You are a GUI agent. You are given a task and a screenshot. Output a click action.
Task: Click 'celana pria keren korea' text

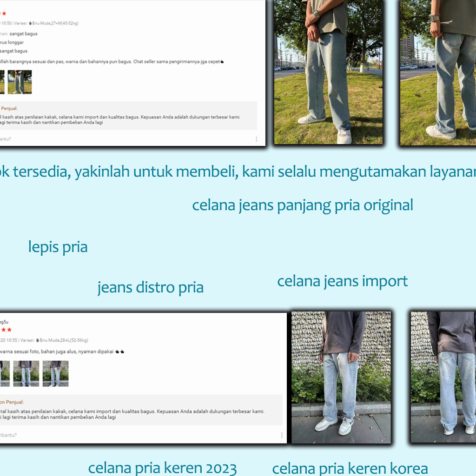point(350,469)
